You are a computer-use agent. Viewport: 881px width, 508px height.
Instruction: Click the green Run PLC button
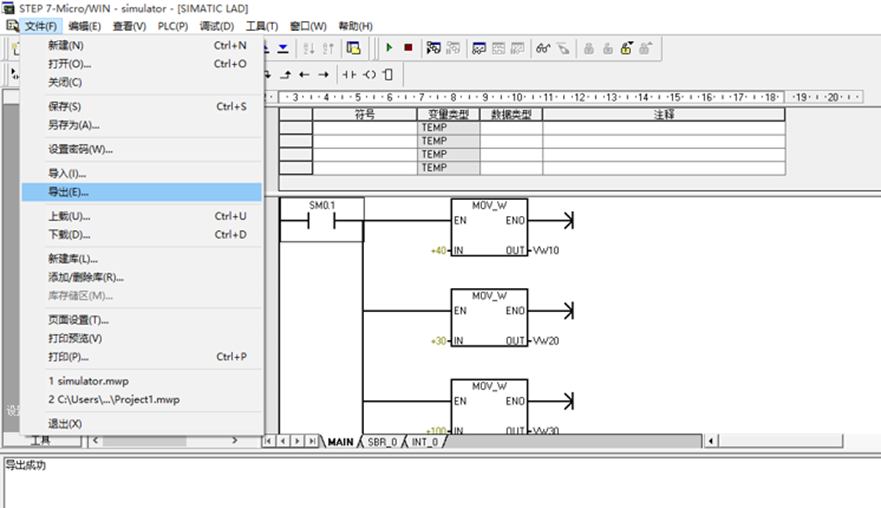(x=389, y=48)
